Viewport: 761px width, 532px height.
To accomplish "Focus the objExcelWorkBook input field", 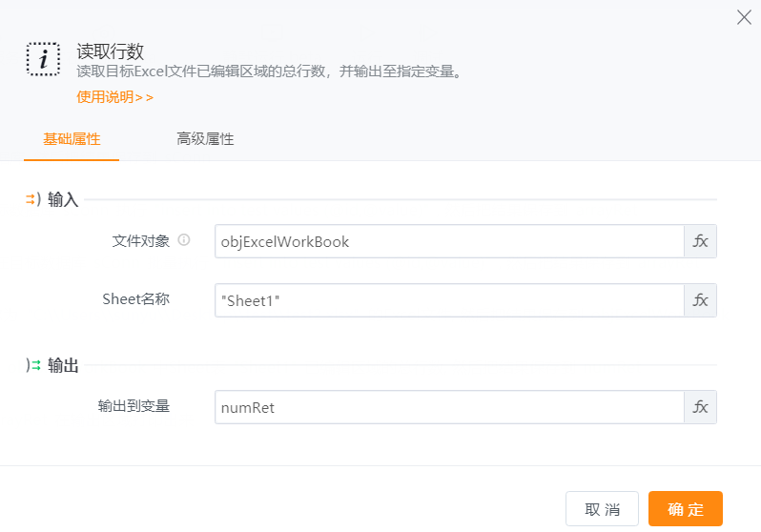I will (449, 241).
